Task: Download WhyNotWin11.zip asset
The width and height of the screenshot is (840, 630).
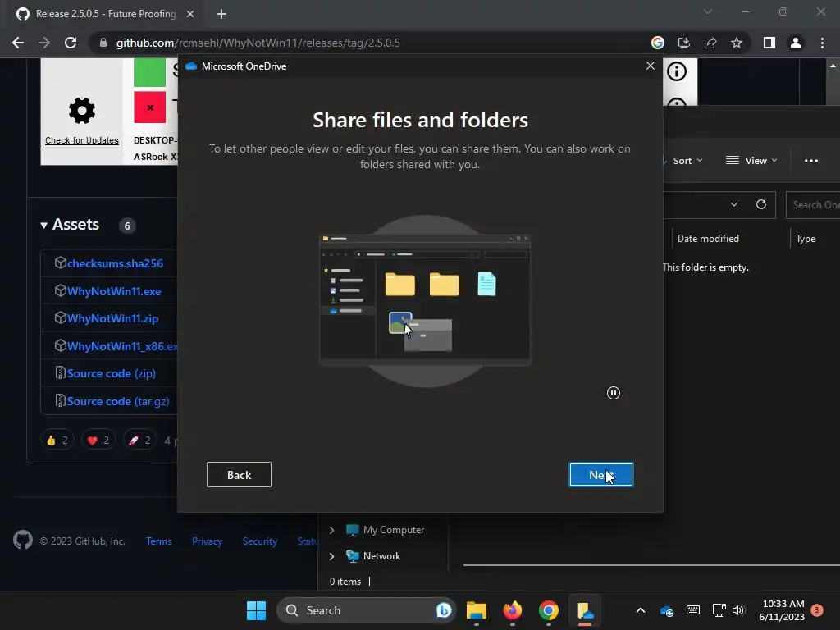Action: 112,318
